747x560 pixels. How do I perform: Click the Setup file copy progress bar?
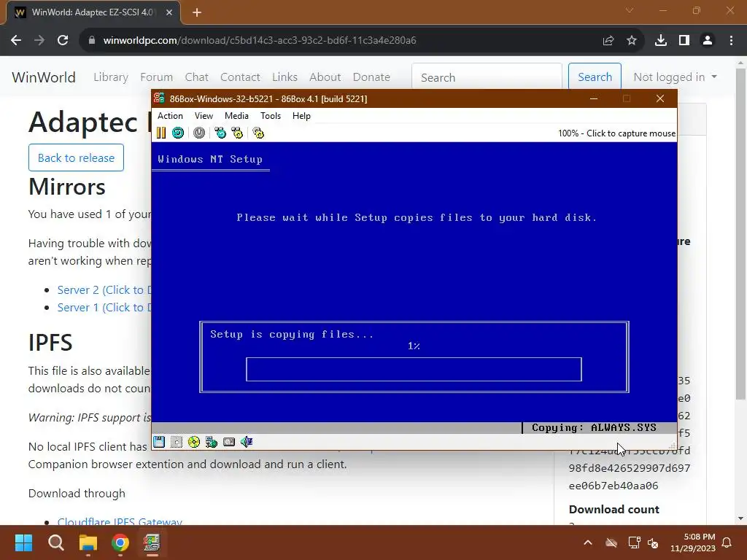tap(414, 370)
